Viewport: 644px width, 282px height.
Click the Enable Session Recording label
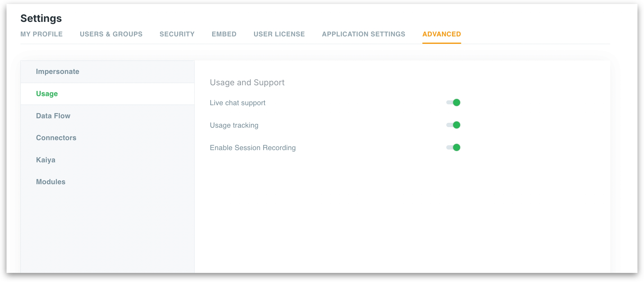pos(253,148)
